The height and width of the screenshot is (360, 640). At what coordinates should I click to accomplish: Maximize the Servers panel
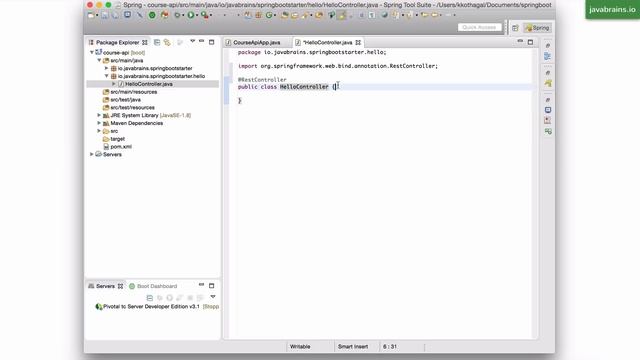coord(211,286)
